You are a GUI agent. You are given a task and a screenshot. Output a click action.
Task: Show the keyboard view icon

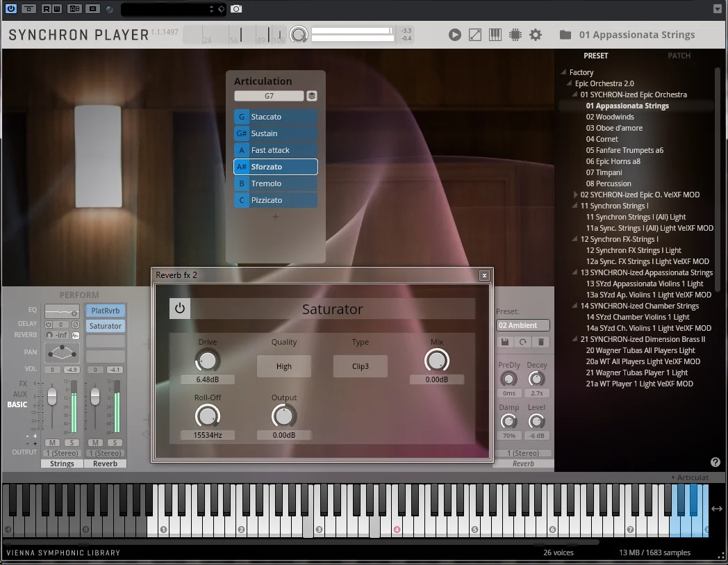click(x=495, y=35)
